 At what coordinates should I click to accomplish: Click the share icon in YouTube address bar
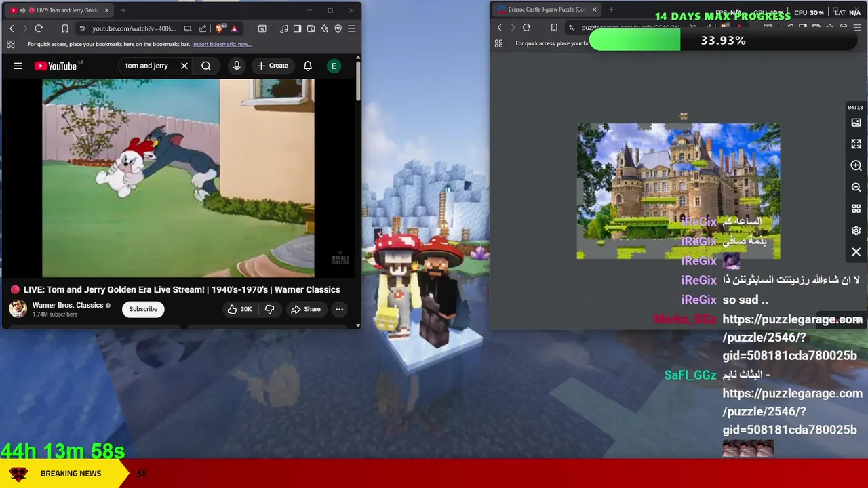(203, 28)
